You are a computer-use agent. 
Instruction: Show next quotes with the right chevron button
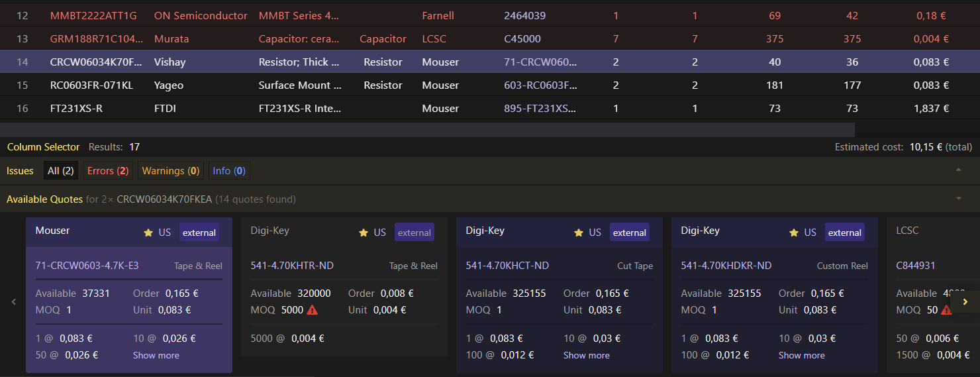(x=964, y=301)
